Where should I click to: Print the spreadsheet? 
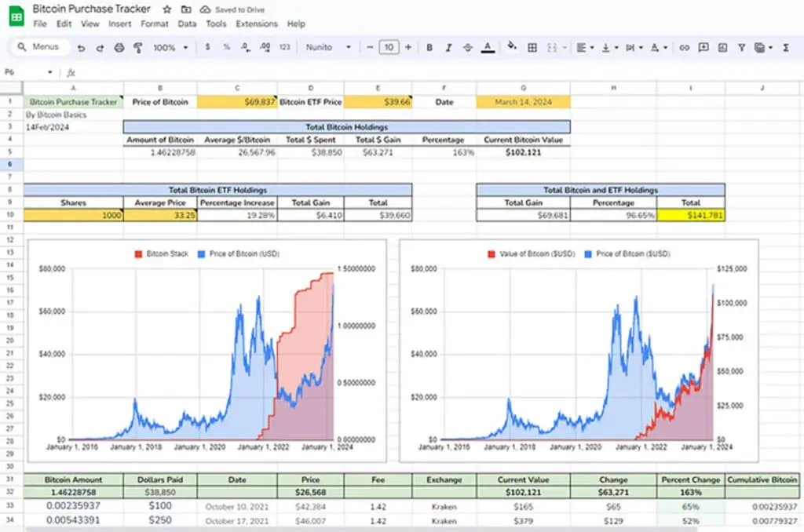[x=119, y=48]
